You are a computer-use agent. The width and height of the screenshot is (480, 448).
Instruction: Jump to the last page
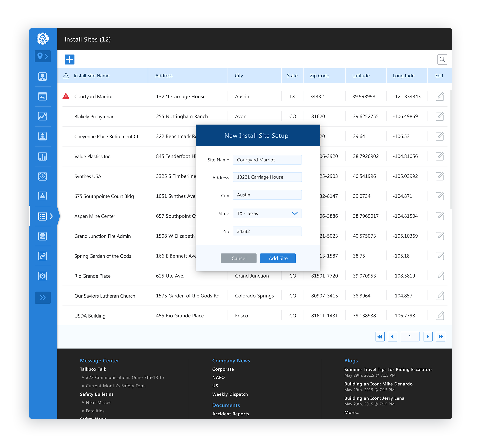tap(440, 337)
